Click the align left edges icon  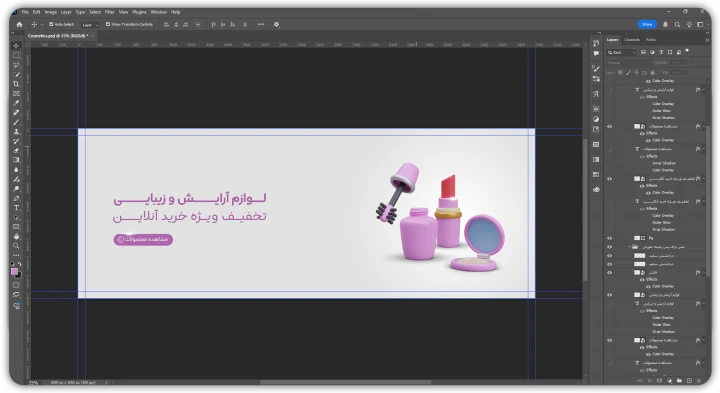point(166,24)
